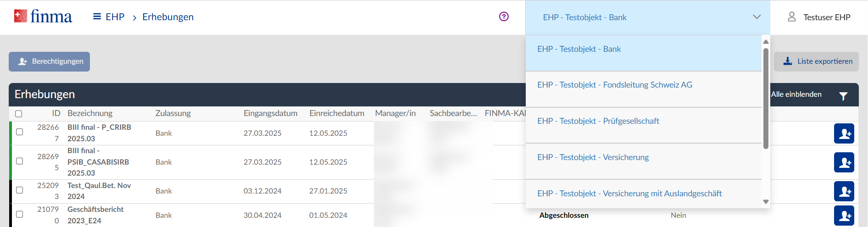The height and width of the screenshot is (227, 868).
Task: Click the Testuser EHP profile icon
Action: (791, 17)
